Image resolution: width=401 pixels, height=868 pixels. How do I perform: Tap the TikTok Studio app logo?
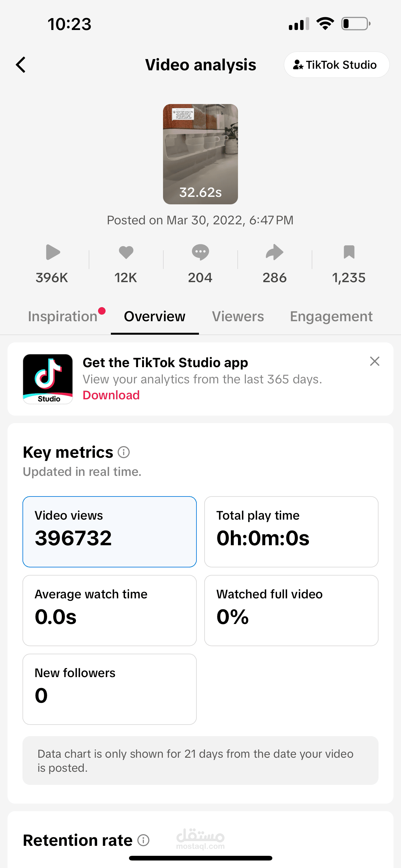[48, 379]
